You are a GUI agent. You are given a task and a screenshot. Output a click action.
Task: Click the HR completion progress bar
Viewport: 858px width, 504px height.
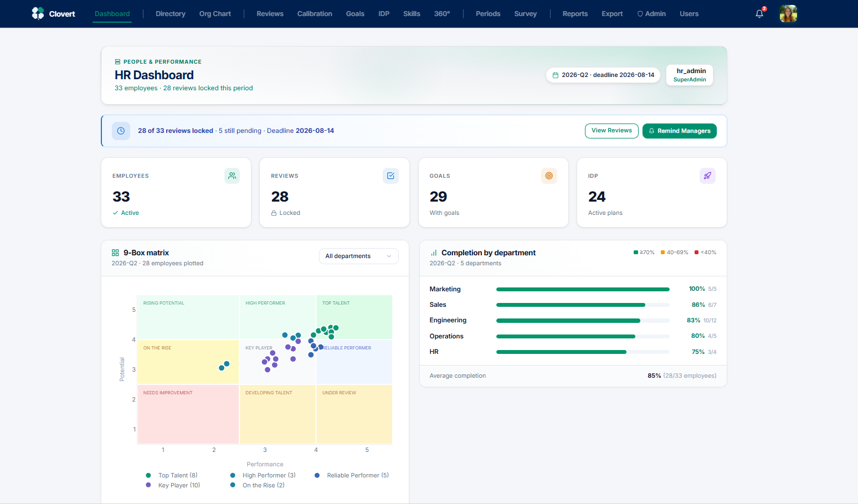point(583,352)
